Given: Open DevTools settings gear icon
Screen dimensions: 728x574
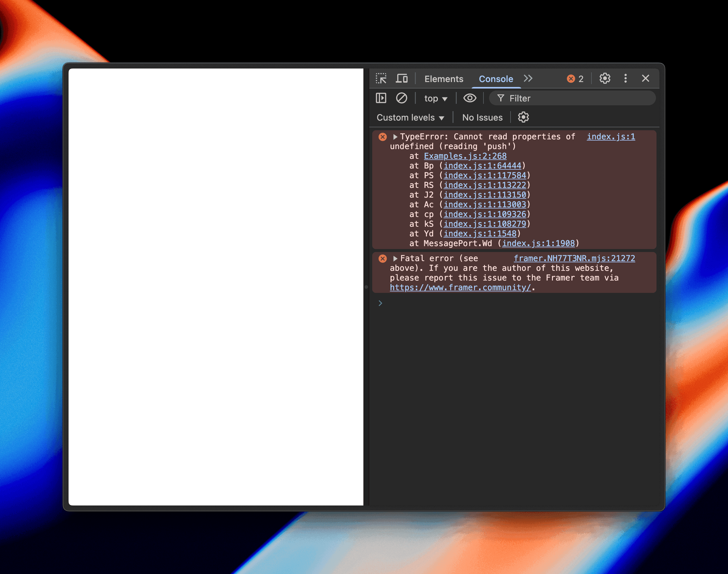Looking at the screenshot, I should click(605, 79).
